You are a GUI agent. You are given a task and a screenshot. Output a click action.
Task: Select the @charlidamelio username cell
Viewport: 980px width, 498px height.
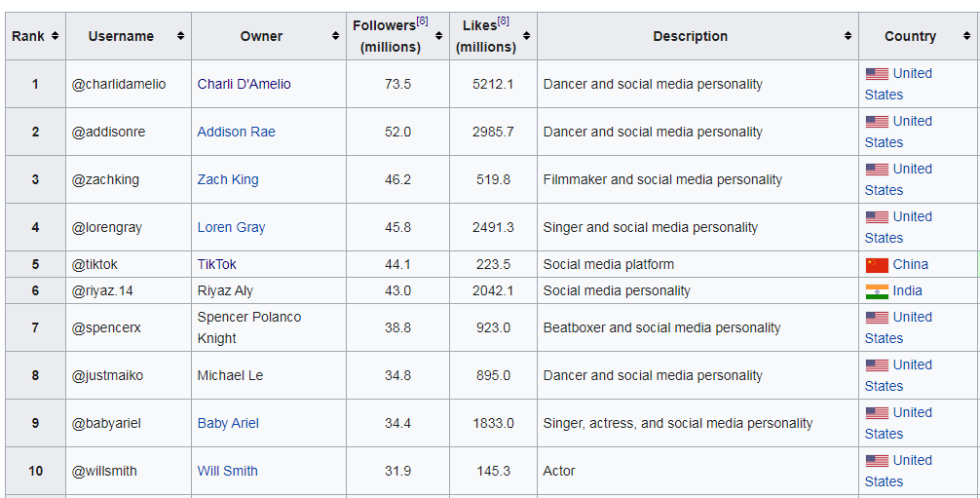(x=129, y=84)
